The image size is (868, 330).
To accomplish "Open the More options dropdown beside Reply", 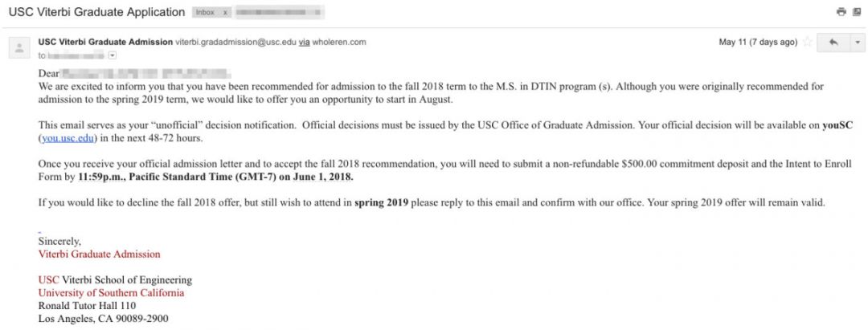I will pos(856,43).
